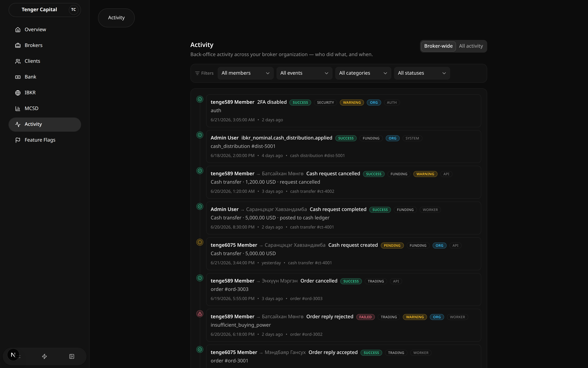Click the status icon beside cash_distribution.applied entry
This screenshot has height=368, width=588.
tap(200, 135)
